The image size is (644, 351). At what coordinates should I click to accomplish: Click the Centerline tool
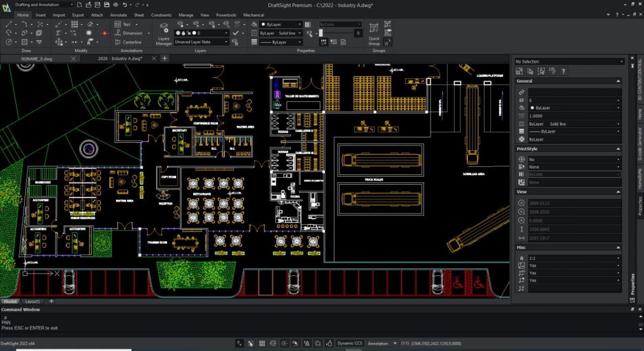(128, 42)
